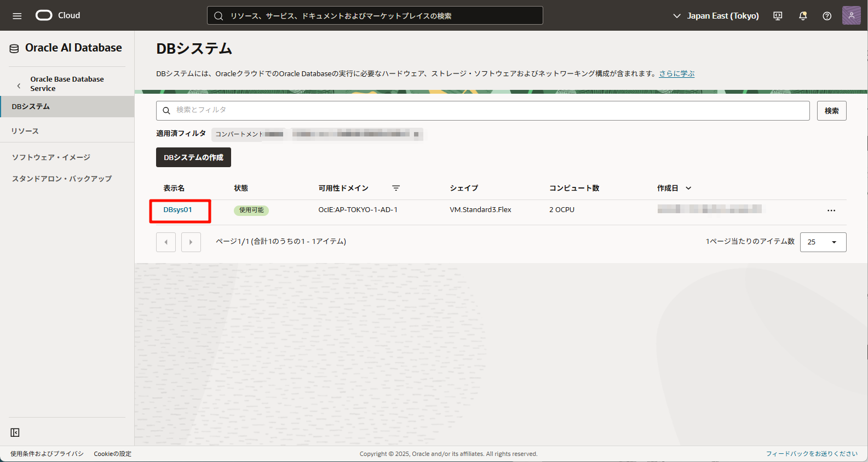Open the Japan East (Tokyo) region selector
Viewport: 868px width, 462px height.
[716, 16]
